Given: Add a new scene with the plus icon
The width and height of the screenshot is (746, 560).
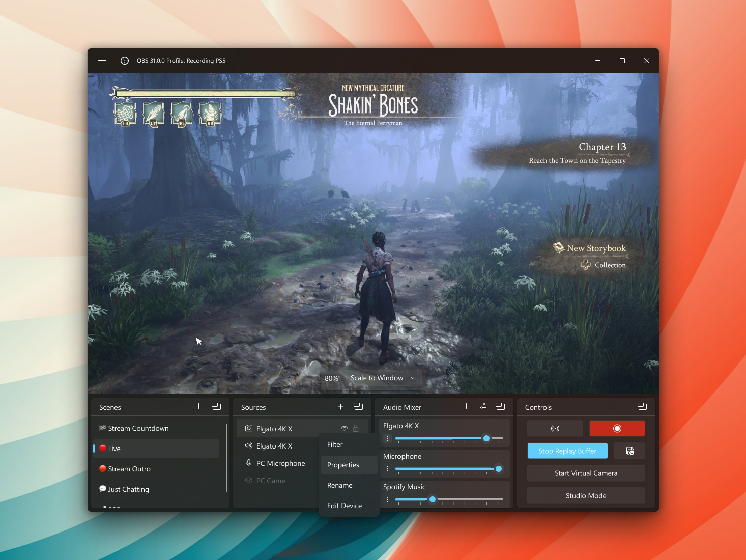Looking at the screenshot, I should click(198, 406).
